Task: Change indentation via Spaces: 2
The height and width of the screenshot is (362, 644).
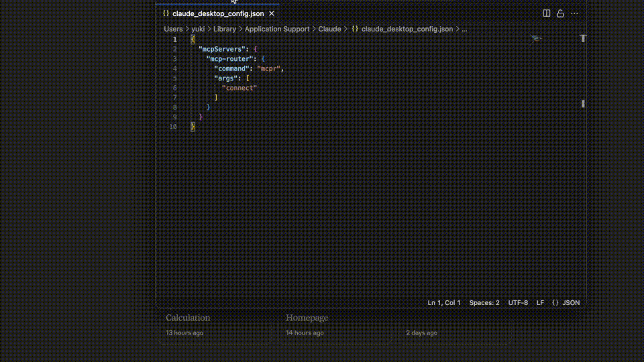Action: point(484,303)
